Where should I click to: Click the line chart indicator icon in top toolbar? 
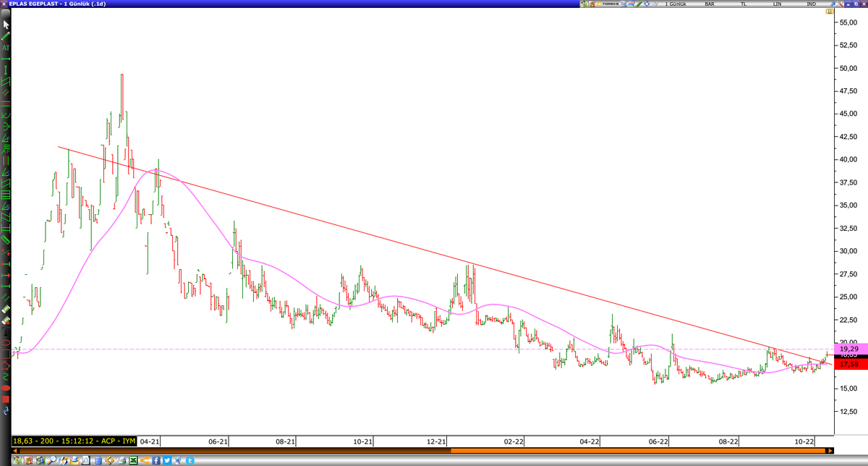pos(655,4)
